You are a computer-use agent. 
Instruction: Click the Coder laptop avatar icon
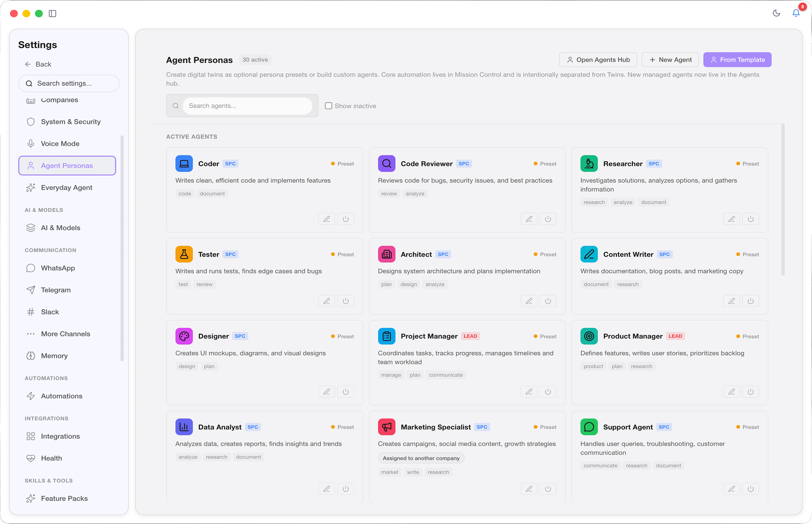click(184, 164)
